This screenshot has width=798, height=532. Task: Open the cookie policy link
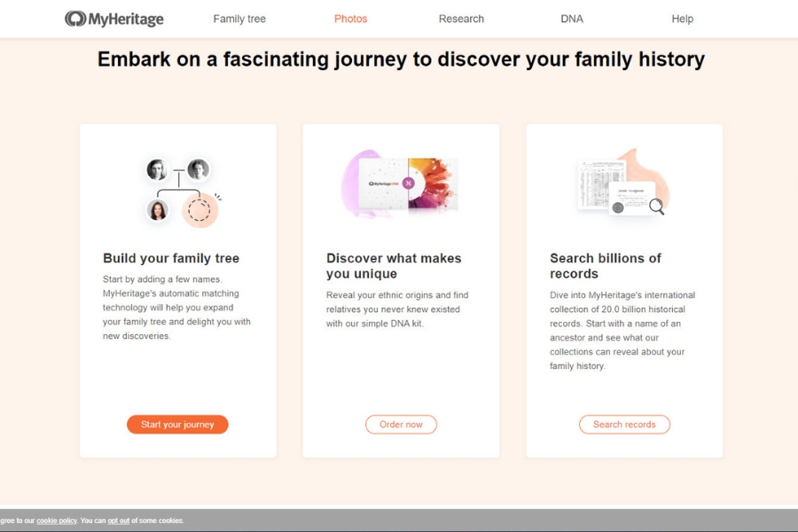click(x=57, y=520)
